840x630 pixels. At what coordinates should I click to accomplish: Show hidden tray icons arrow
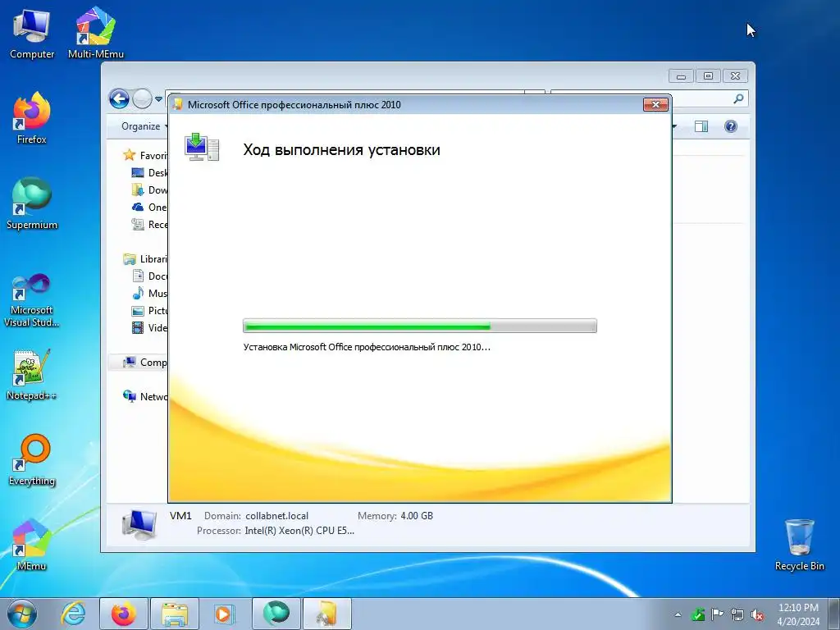[x=678, y=614]
